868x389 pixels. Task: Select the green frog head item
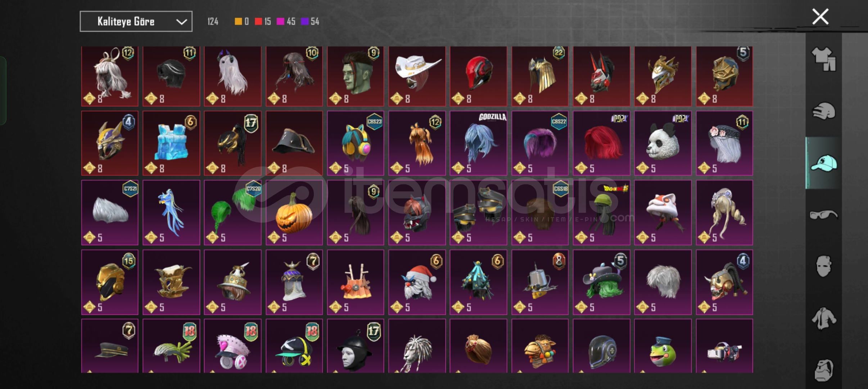(663, 346)
